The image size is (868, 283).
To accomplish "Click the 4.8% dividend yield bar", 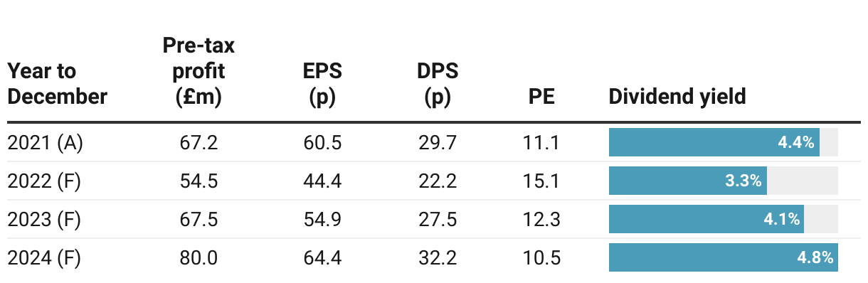I will (x=724, y=257).
